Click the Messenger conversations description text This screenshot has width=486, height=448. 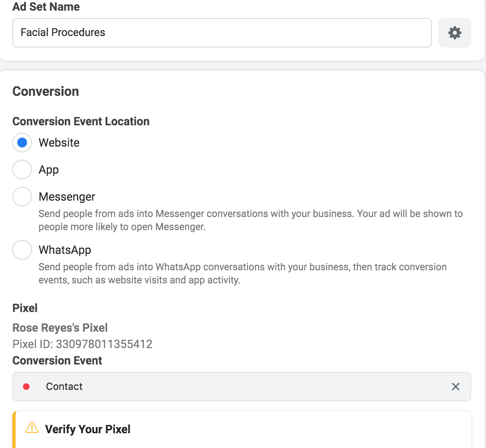250,220
